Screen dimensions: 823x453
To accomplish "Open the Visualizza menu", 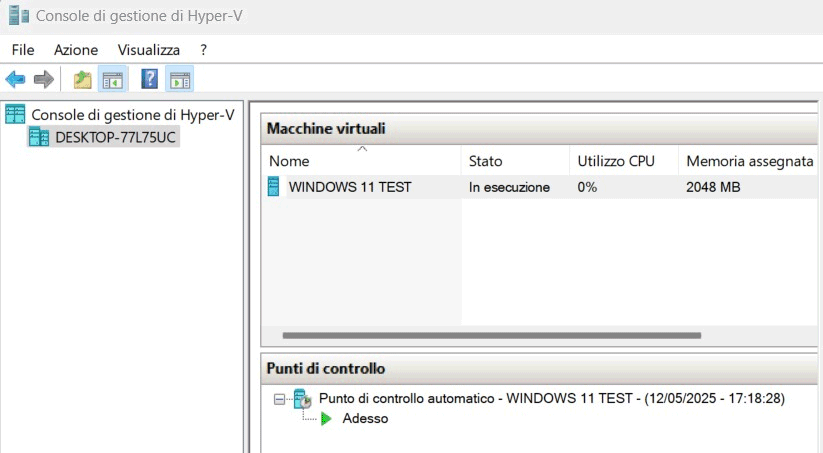I will click(149, 50).
